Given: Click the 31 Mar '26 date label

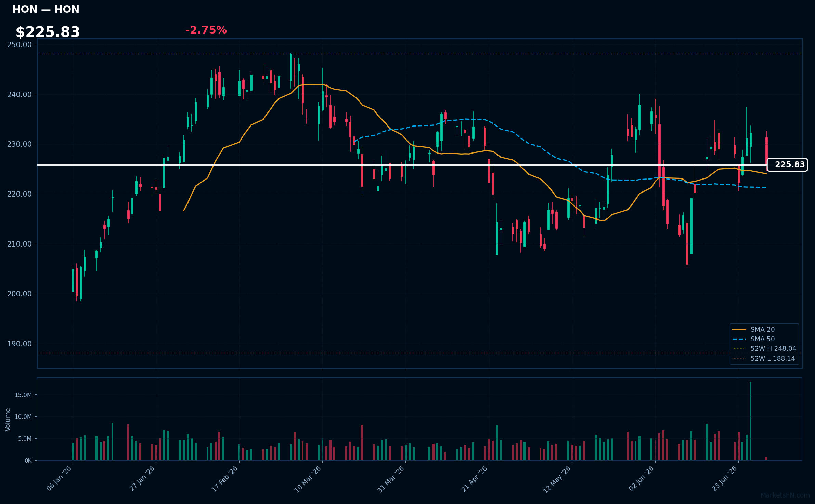Looking at the screenshot, I should click(x=391, y=479).
